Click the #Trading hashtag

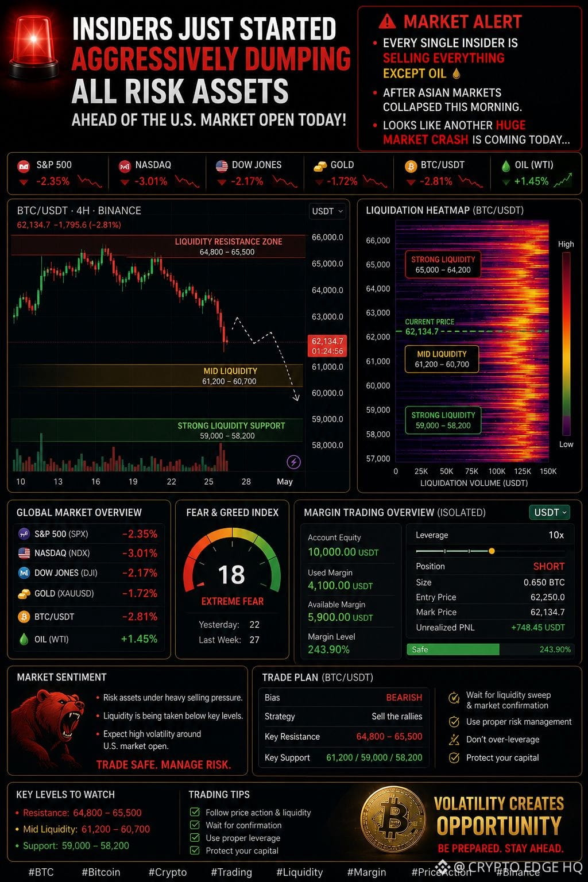click(x=231, y=872)
